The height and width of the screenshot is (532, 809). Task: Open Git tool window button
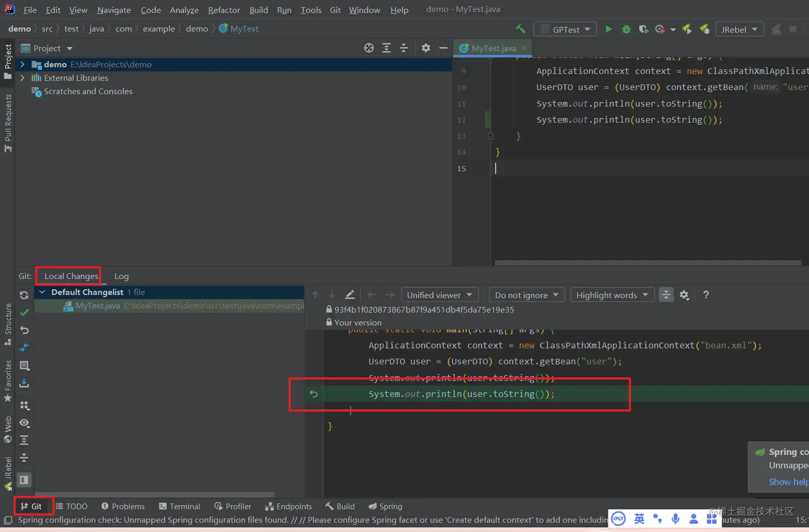click(31, 506)
